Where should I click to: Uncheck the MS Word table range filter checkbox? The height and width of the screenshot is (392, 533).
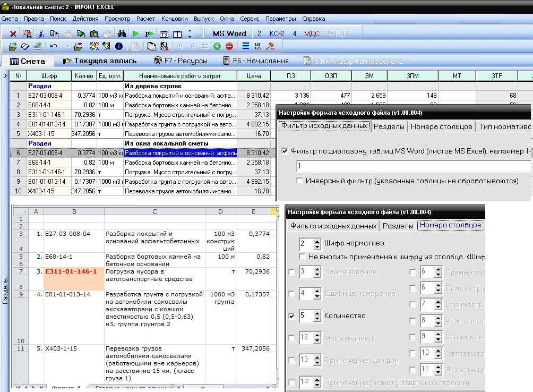[x=285, y=151]
